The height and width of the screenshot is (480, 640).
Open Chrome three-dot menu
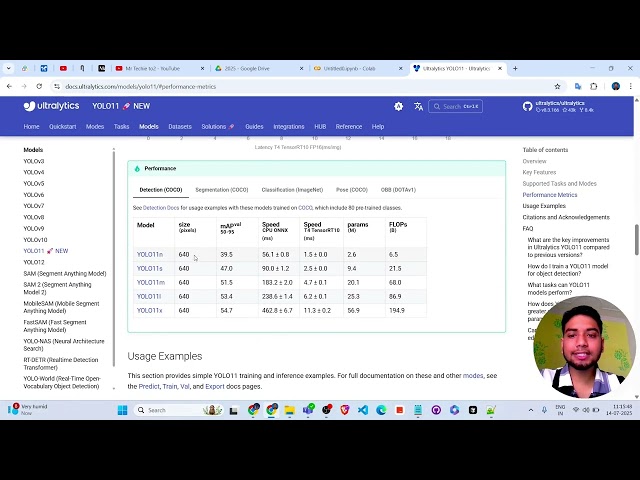point(631,87)
